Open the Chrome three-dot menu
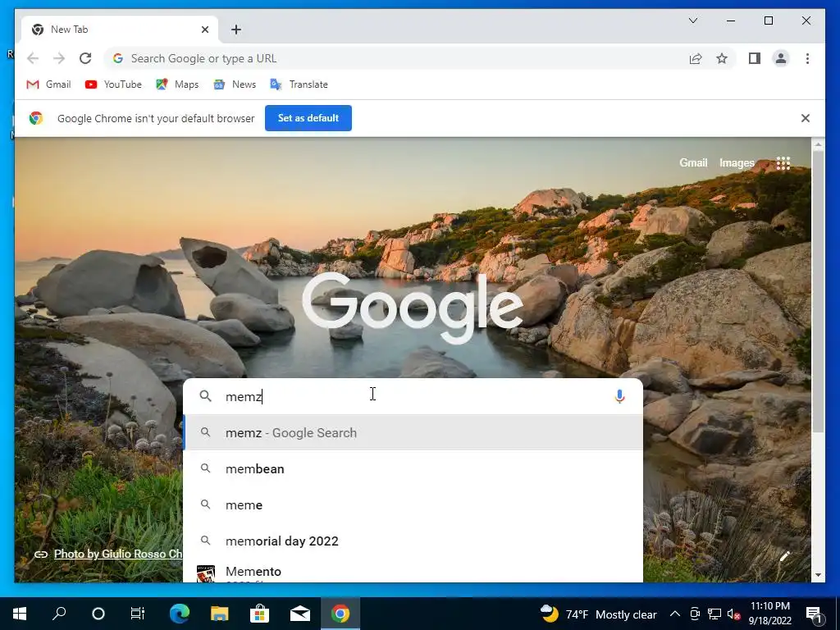The image size is (840, 630). click(807, 58)
